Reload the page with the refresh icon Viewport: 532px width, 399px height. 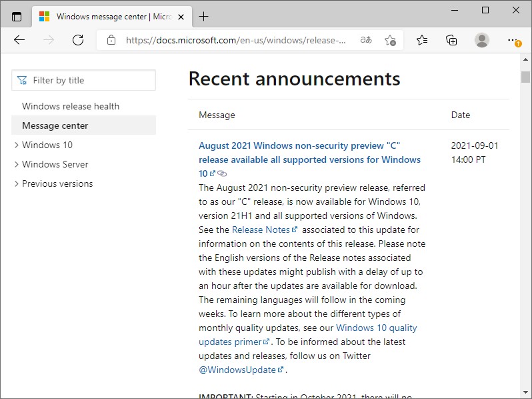coord(78,40)
